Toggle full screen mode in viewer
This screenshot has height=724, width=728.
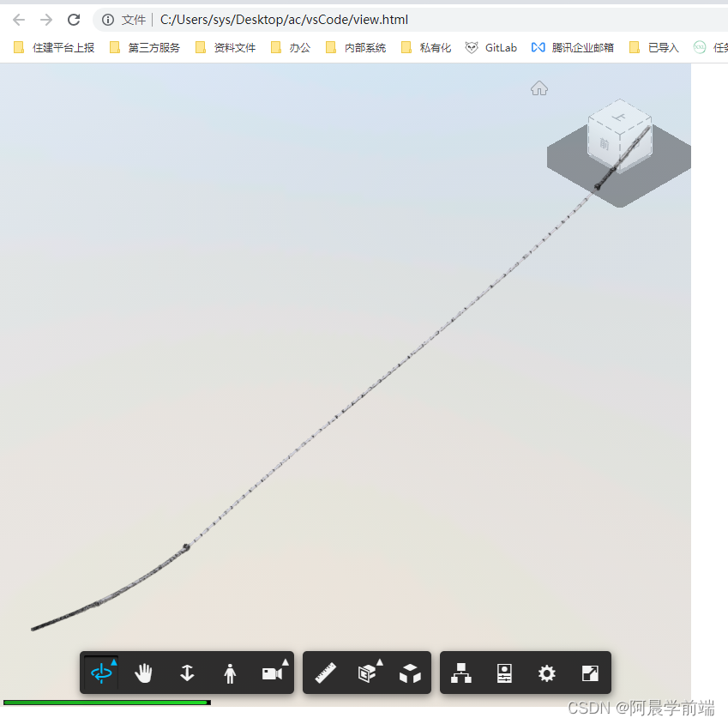[590, 673]
